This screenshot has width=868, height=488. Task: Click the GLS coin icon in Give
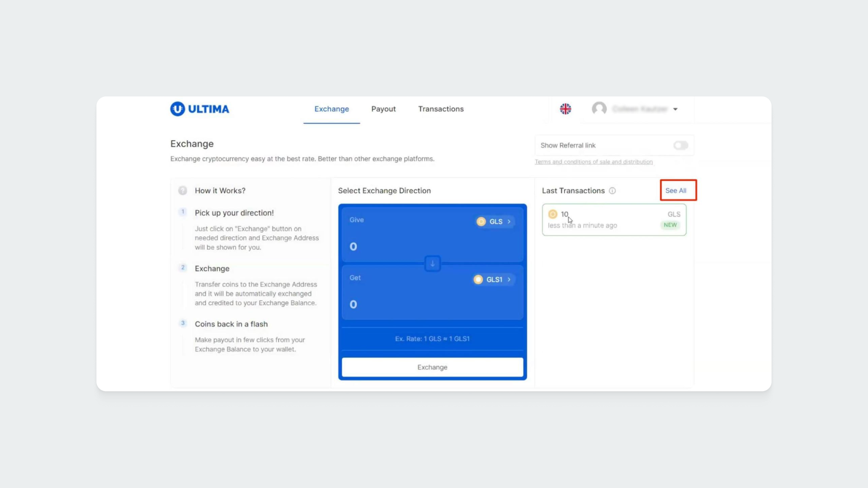point(481,222)
